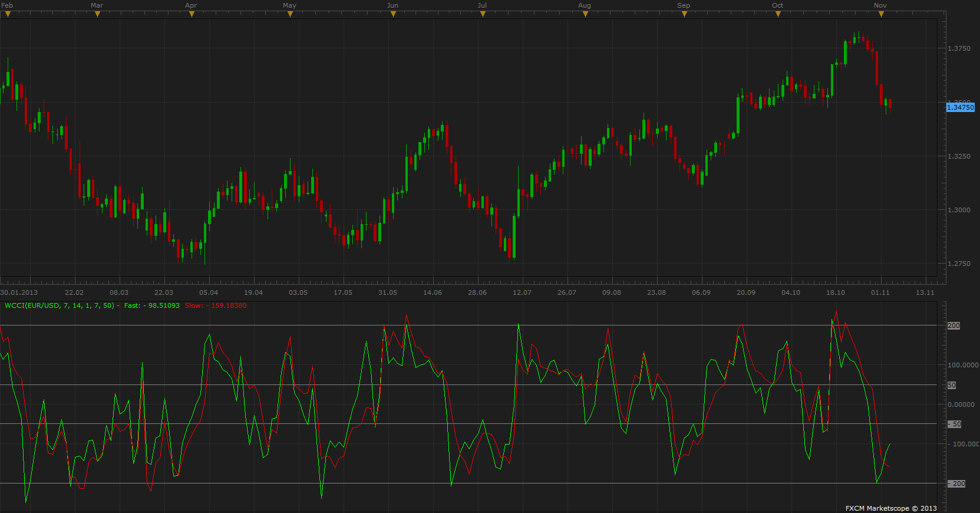Image resolution: width=980 pixels, height=513 pixels.
Task: Click the 09.08 date label
Action: (x=612, y=292)
